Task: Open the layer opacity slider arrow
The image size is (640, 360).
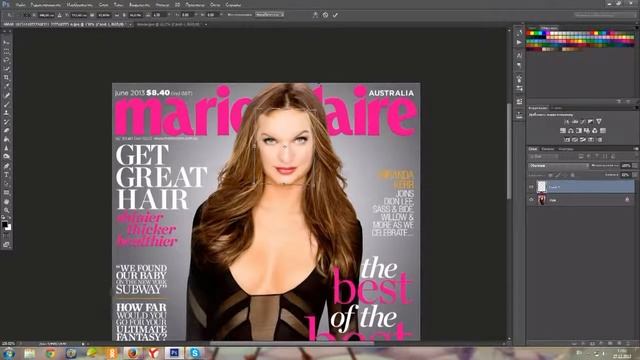Action: (635, 166)
